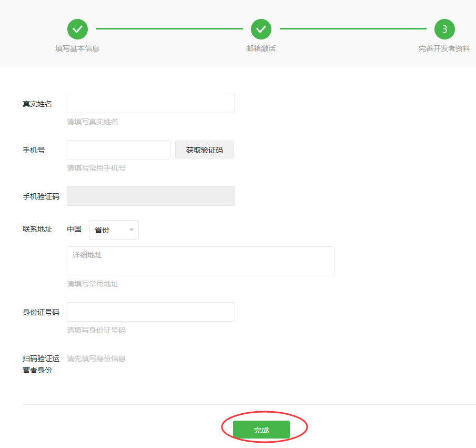Viewport: 476px width, 448px height.
Task: Click the arrow on the 省份 selector
Action: pyautogui.click(x=131, y=230)
